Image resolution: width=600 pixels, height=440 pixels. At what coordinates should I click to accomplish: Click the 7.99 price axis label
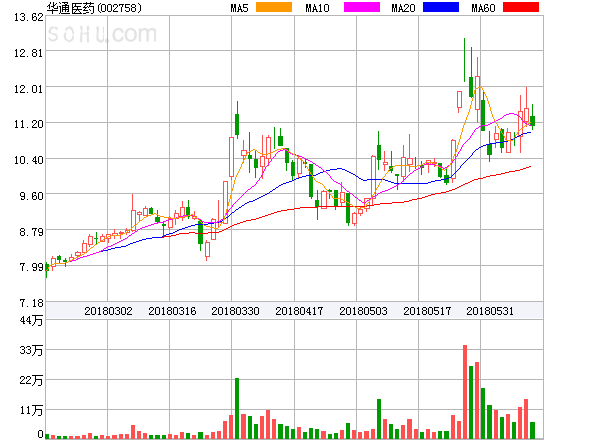pos(31,267)
